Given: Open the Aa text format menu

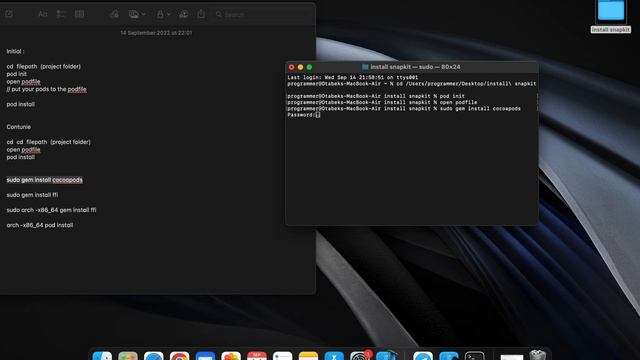Looking at the screenshot, I should [42, 14].
